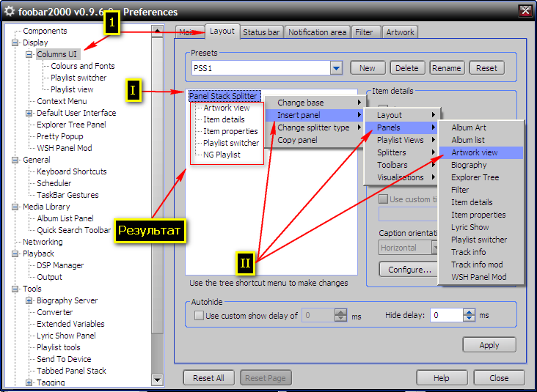Screen dimensions: 537x392
Task: Tick the 'Use custom ti...' checkbox
Action: click(x=383, y=199)
